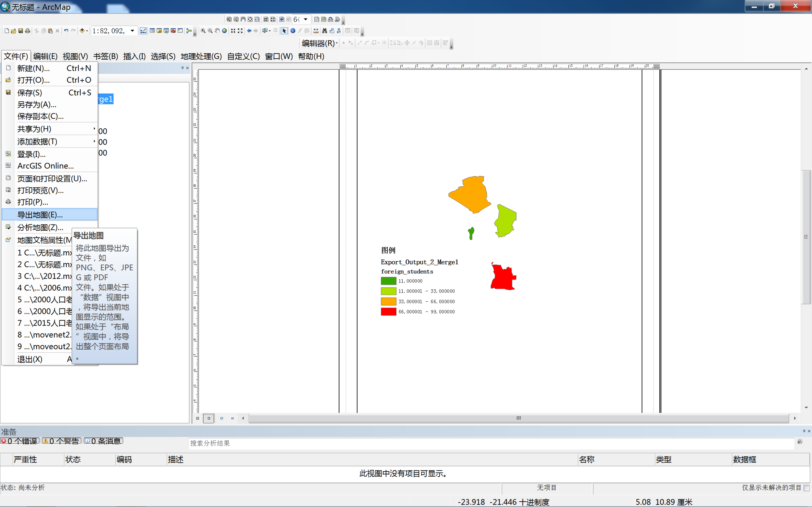
Task: Select the Pan hand tool
Action: point(217,31)
